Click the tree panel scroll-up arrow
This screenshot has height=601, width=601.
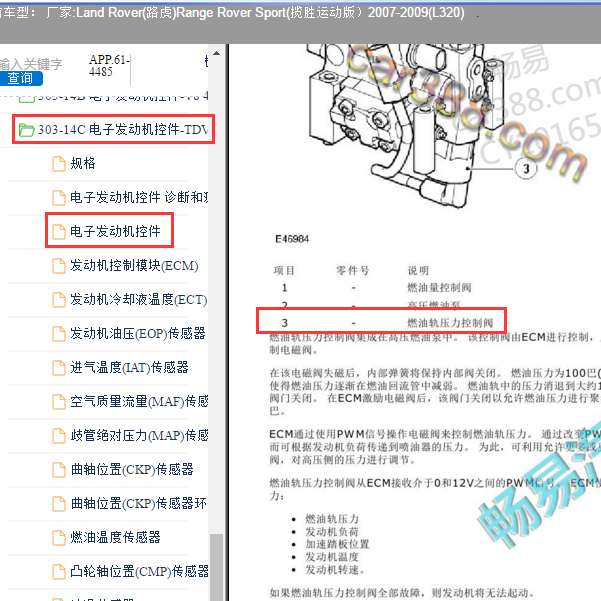(x=217, y=53)
